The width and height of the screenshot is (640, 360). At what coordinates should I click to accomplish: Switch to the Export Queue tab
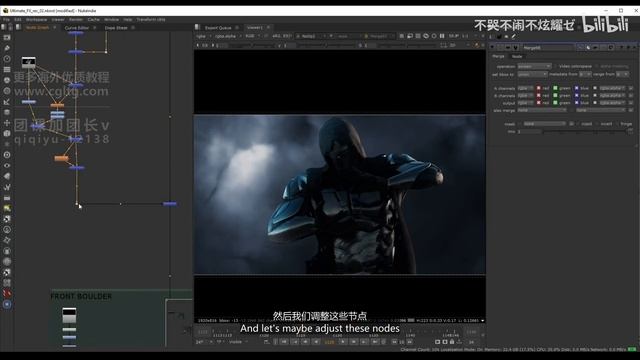point(218,28)
